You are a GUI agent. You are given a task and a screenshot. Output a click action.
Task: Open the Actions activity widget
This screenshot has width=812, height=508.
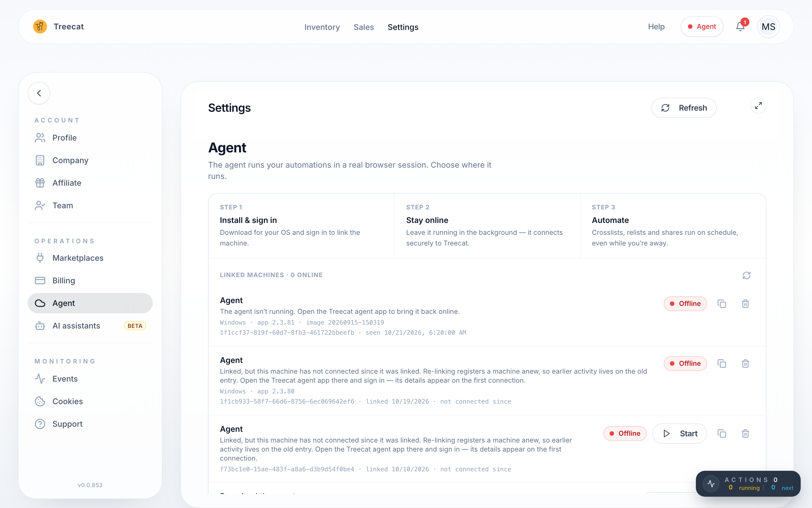point(748,483)
